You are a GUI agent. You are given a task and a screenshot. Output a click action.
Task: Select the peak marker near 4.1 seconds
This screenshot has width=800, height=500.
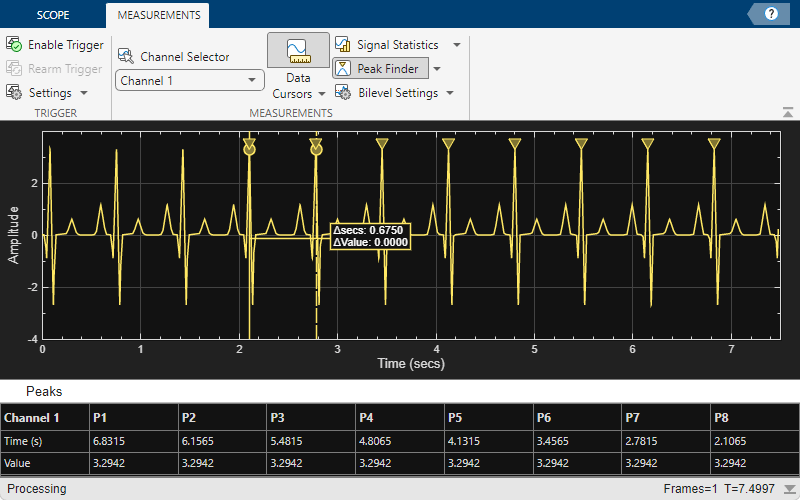click(448, 144)
